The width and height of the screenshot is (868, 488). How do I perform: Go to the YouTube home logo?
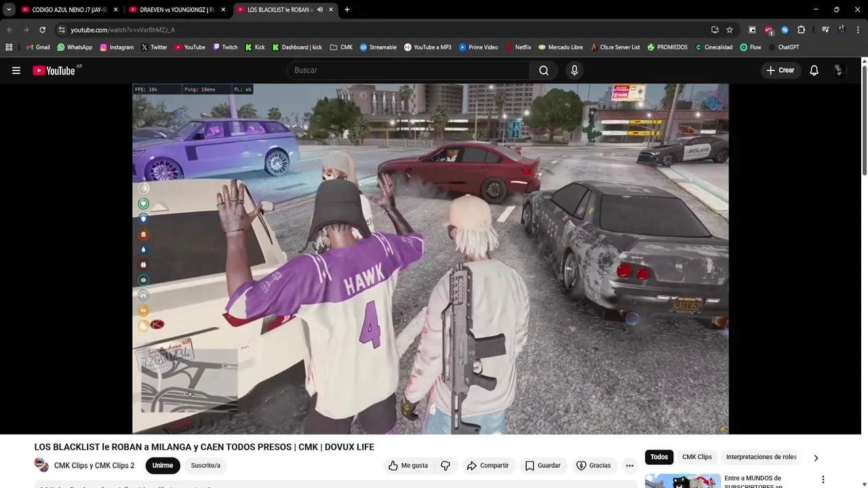click(54, 70)
